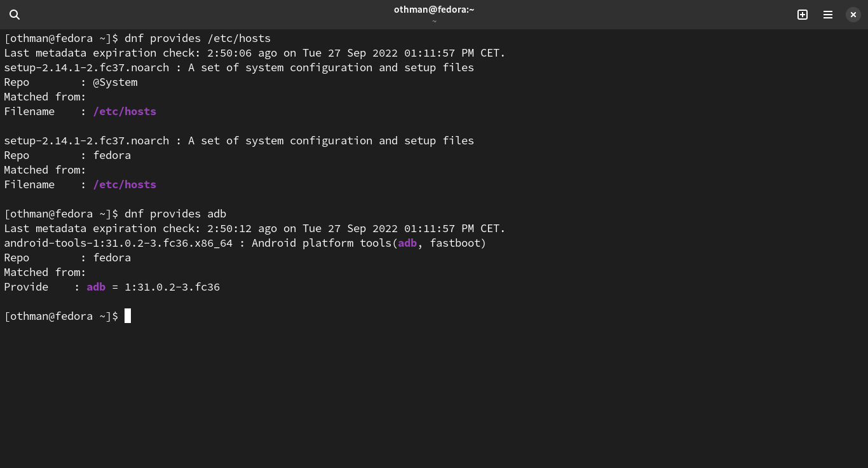Click the '2:50:12 ago' metadata timestamp

242,228
